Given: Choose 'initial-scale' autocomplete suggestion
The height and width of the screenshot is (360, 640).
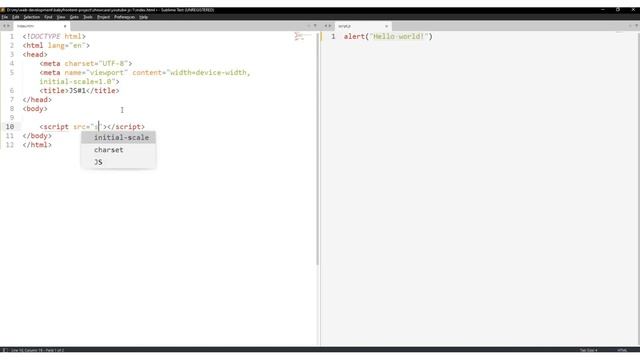Looking at the screenshot, I should click(118, 138).
